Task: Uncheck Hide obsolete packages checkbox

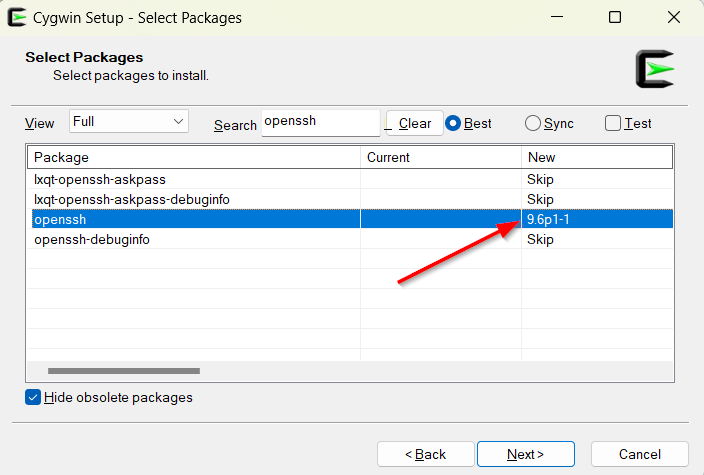Action: 34,397
